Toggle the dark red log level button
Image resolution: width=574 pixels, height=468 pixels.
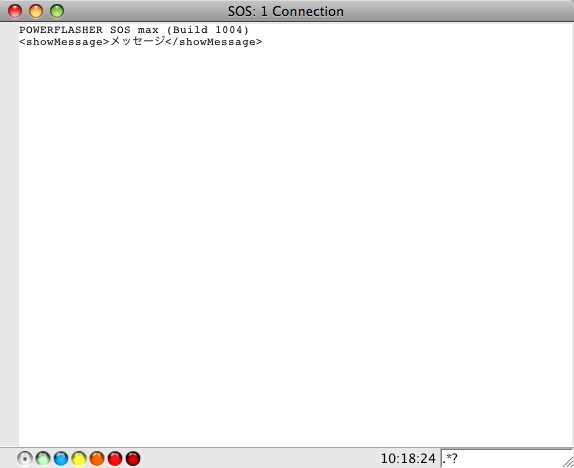click(133, 458)
